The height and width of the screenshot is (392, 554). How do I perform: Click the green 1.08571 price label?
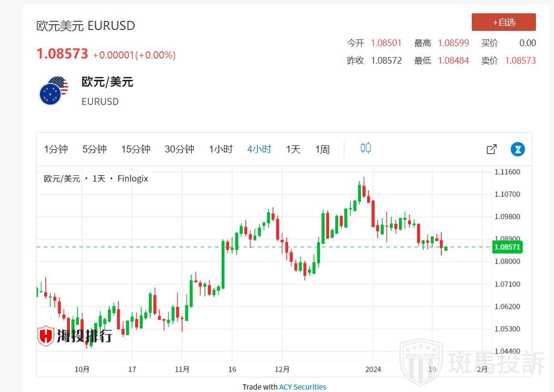tap(507, 247)
